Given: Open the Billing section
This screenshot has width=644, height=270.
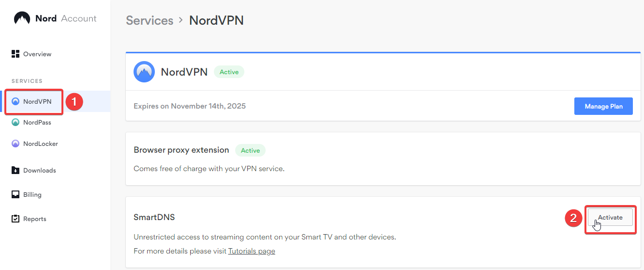Looking at the screenshot, I should [32, 195].
